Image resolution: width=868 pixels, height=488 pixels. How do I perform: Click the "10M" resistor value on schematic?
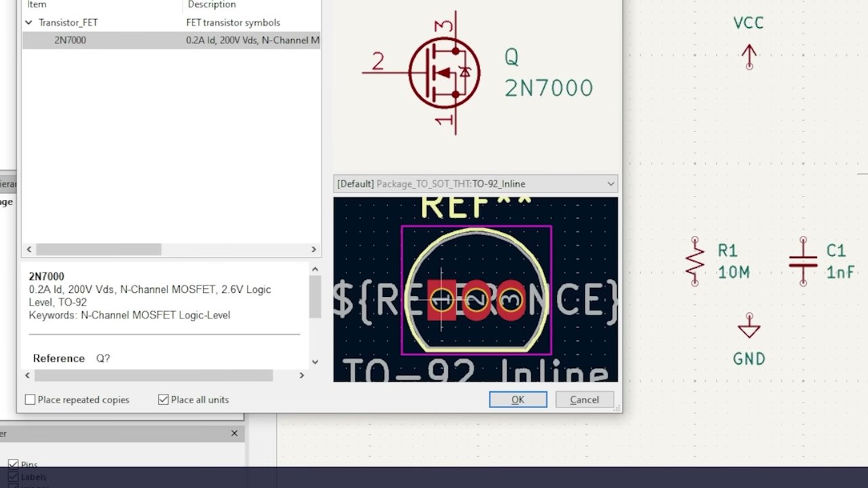coord(734,272)
